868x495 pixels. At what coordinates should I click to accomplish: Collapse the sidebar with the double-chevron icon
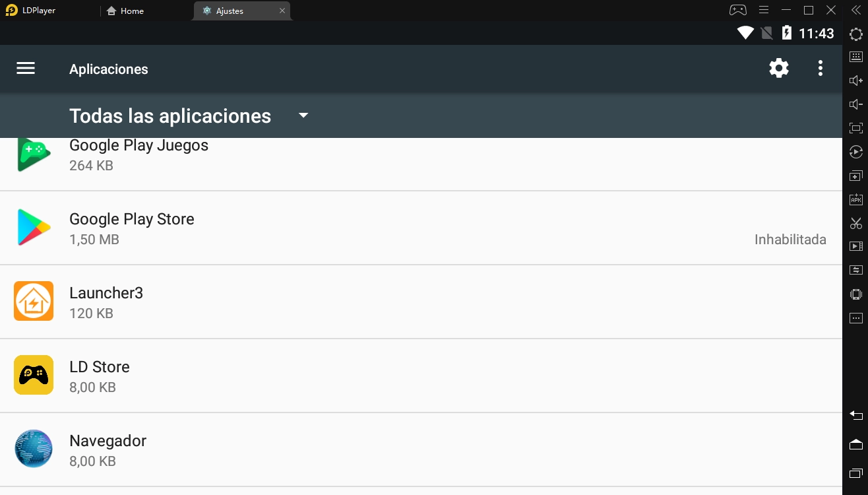point(855,10)
